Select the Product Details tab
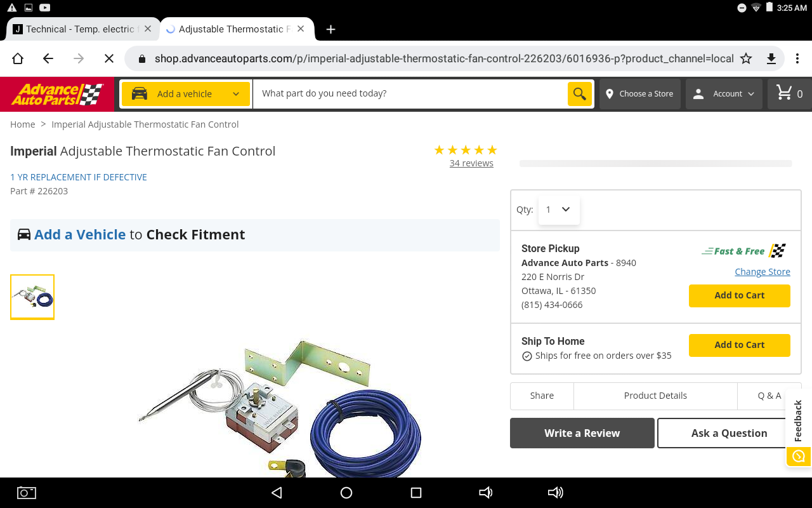 click(x=655, y=396)
